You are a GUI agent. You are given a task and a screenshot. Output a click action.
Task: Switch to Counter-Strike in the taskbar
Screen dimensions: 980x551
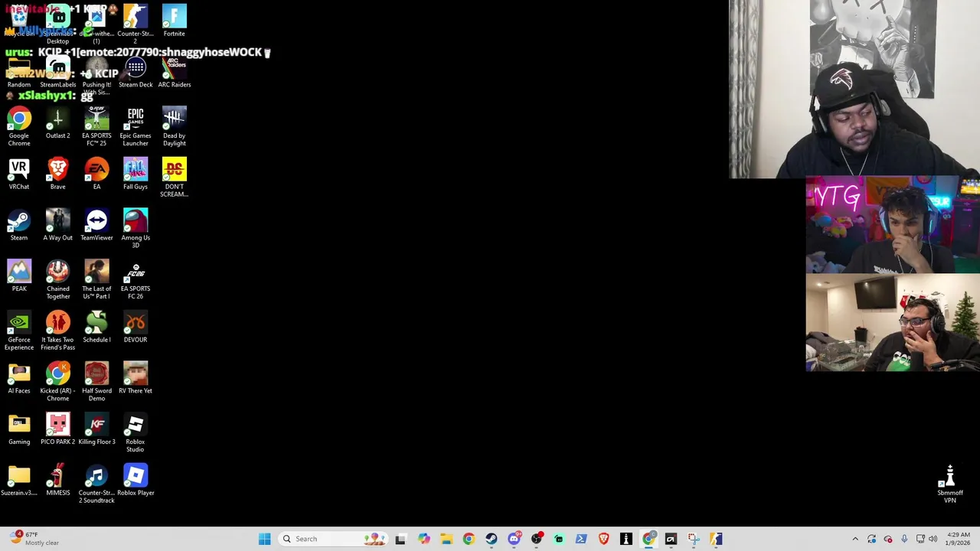pos(716,539)
